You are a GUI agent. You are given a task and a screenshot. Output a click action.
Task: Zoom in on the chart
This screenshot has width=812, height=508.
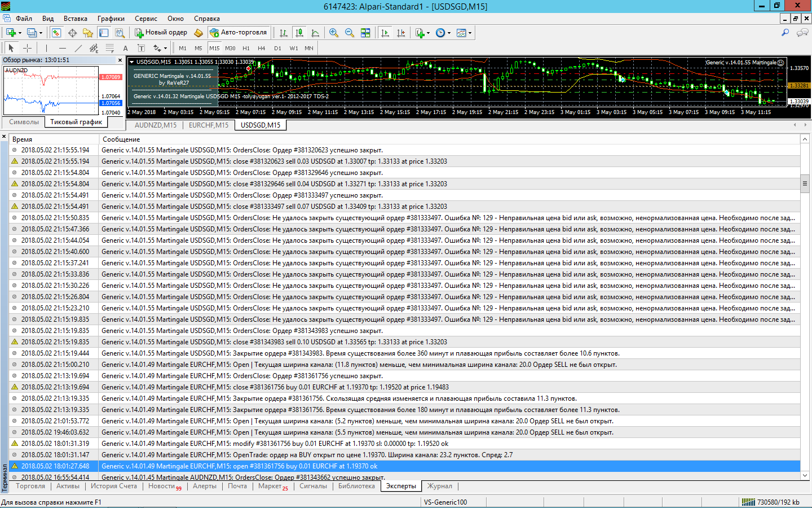(334, 33)
